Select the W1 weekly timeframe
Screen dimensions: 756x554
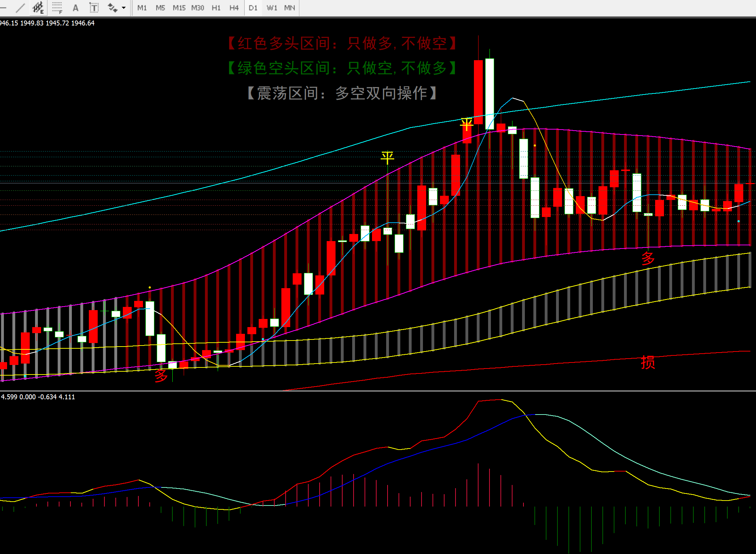coord(272,8)
